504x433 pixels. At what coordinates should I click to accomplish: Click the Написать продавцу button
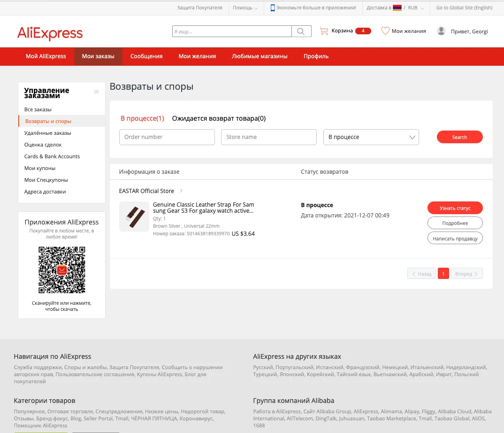pos(455,239)
